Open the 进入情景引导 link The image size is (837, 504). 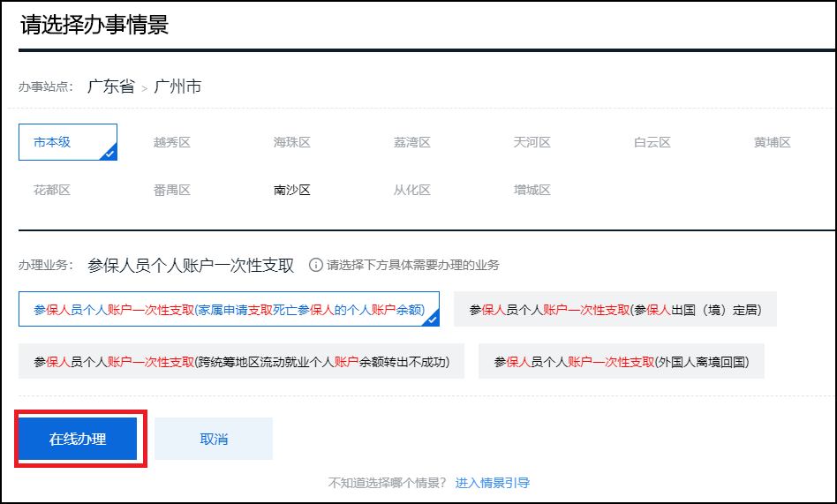(493, 483)
